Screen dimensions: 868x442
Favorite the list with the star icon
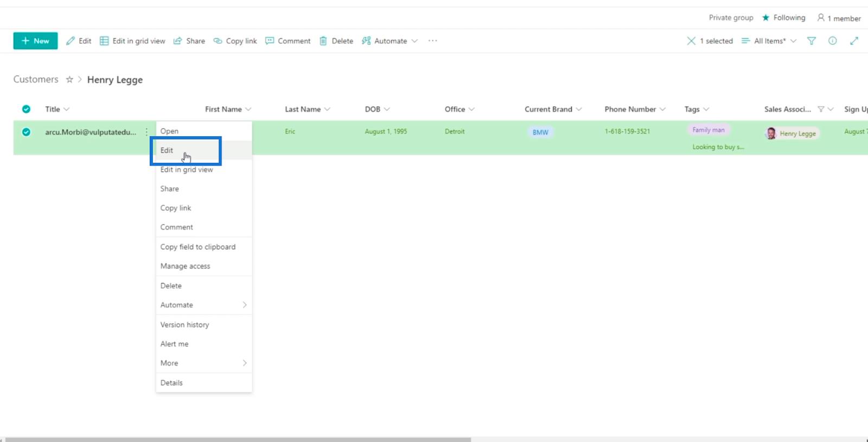(x=69, y=79)
